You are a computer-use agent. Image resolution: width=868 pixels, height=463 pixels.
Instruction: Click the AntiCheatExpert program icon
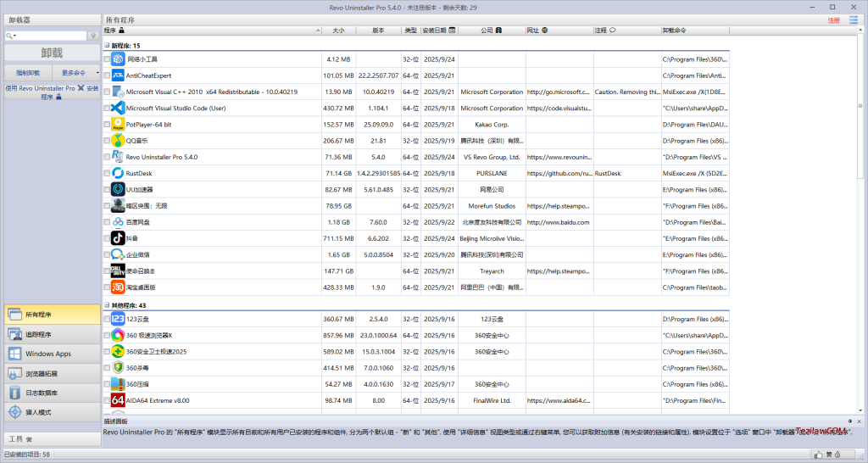point(118,75)
